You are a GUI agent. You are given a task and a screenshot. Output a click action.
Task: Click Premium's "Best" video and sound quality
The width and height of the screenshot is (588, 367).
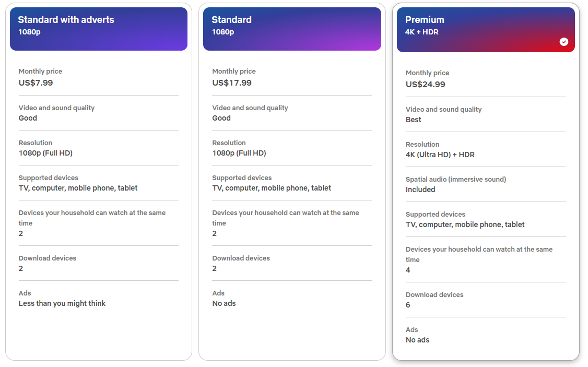(x=414, y=120)
